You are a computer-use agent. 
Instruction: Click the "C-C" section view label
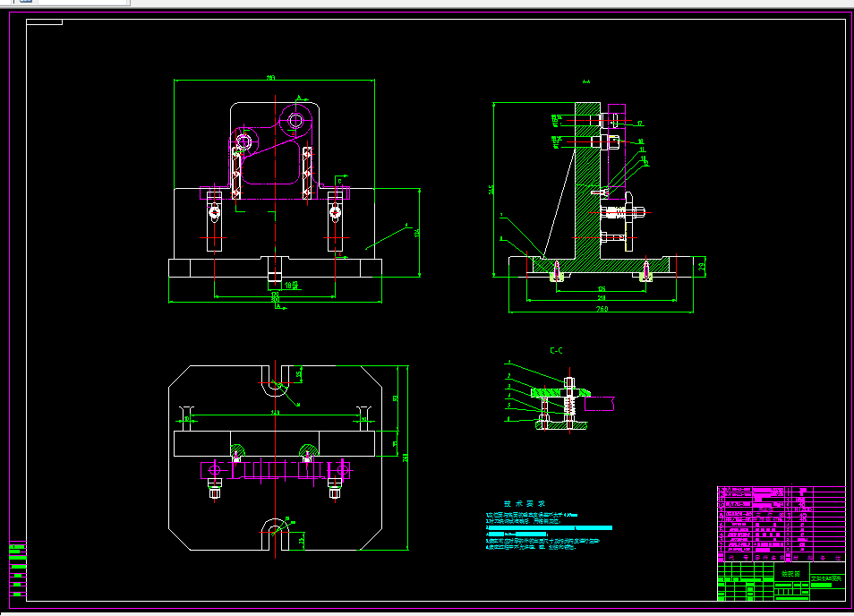point(556,351)
